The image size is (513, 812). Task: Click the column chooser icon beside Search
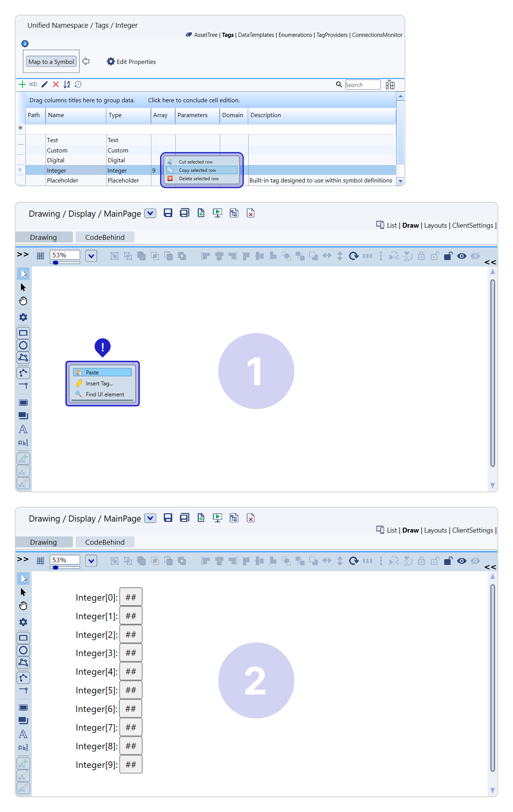390,85
